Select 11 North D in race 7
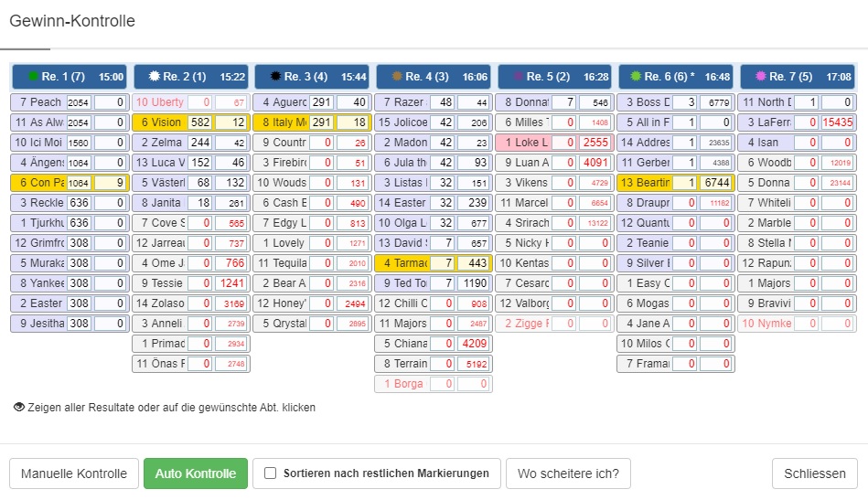The image size is (868, 500). (x=798, y=102)
